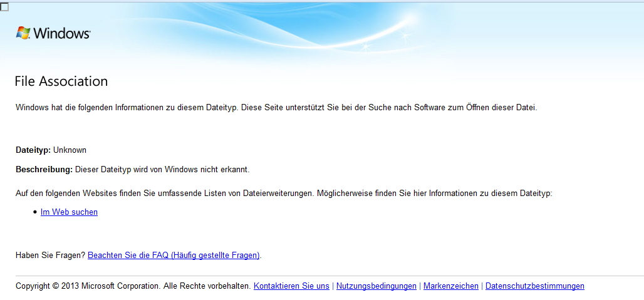
Task: Open the 'Im Web suchen' link
Action: pyautogui.click(x=69, y=212)
